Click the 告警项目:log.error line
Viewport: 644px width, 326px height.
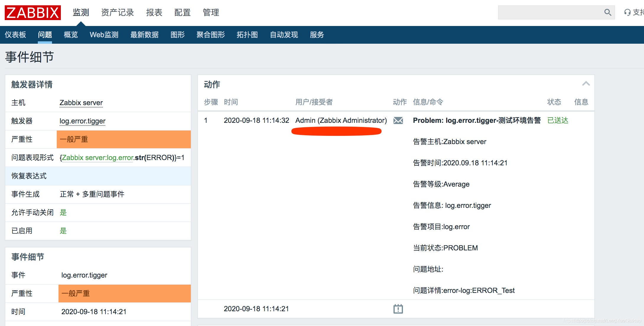point(441,227)
